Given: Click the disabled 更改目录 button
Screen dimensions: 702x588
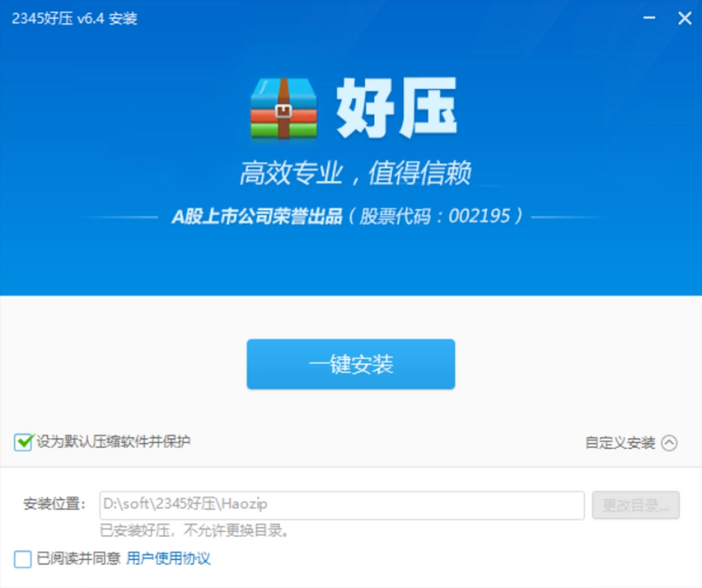Looking at the screenshot, I should click(636, 504).
